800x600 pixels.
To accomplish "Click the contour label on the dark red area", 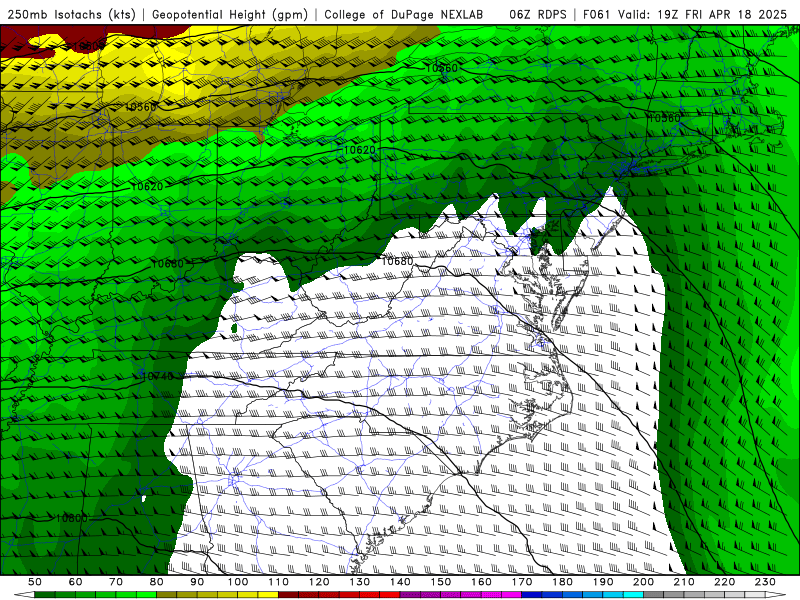I will point(89,47).
